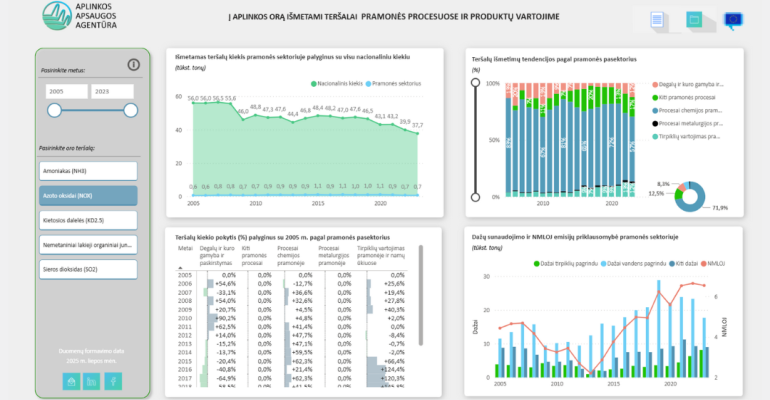Sort by Procesai chemijos pramonėje column
This screenshot has height=400, width=770.
click(291, 256)
